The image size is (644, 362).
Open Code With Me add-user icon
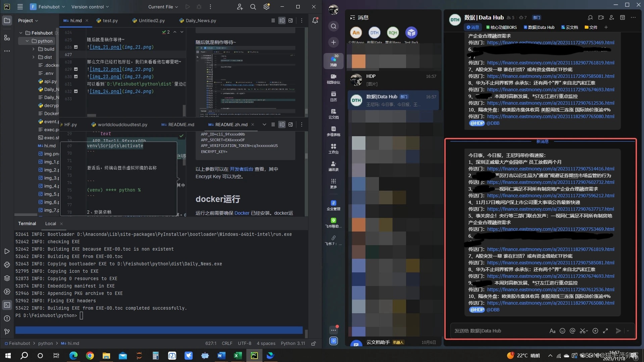coord(240,7)
